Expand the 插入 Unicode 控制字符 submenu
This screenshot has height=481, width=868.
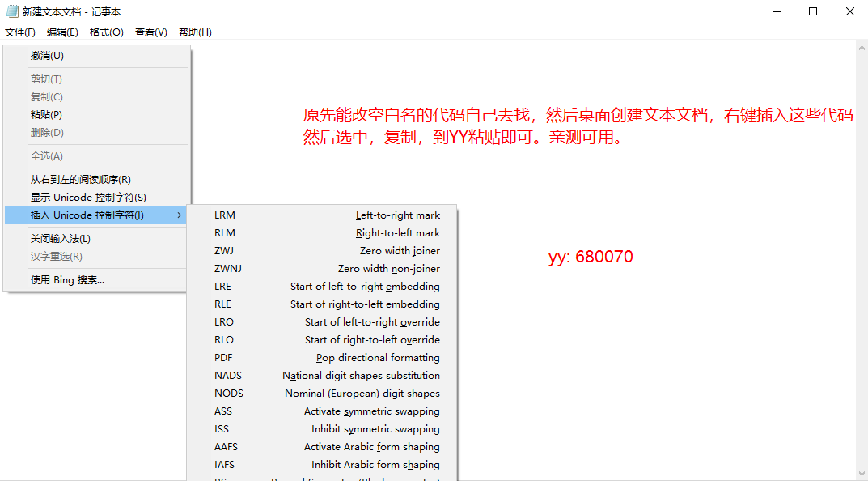pyautogui.click(x=81, y=215)
